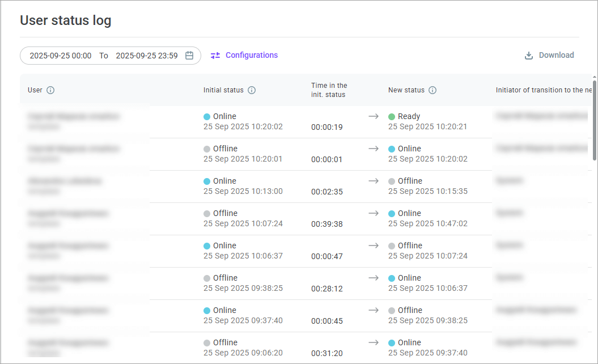
Task: Click the green Ready status dot
Action: (x=392, y=117)
